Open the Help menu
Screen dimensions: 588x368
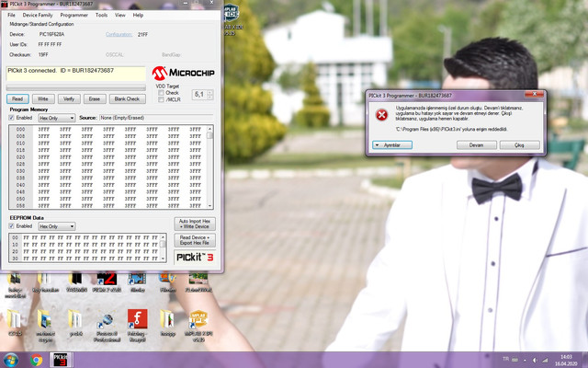(x=138, y=15)
